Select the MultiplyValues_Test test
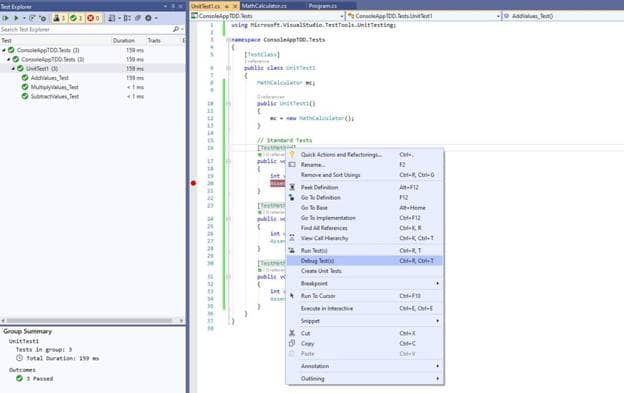This screenshot has height=393, width=624. click(55, 87)
